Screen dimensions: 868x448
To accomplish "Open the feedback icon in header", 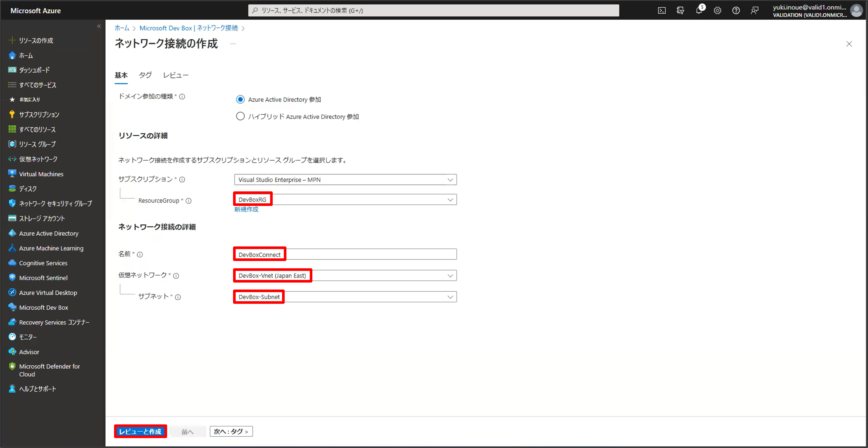I will [755, 10].
